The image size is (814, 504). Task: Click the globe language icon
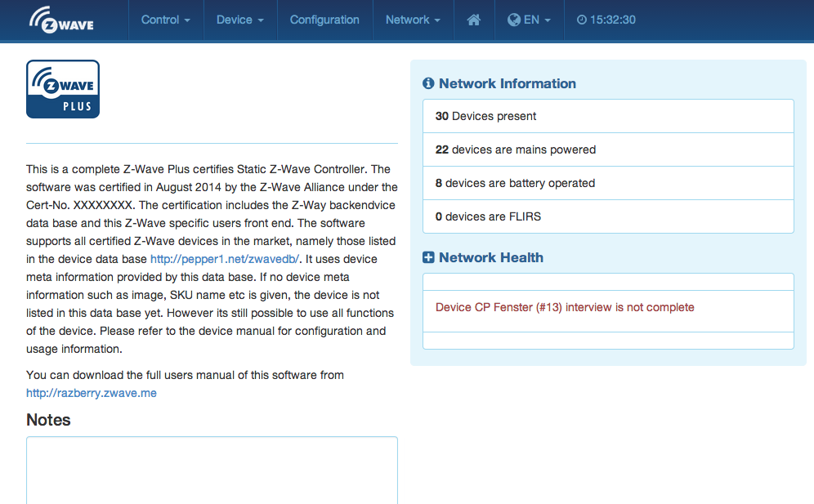(x=514, y=20)
